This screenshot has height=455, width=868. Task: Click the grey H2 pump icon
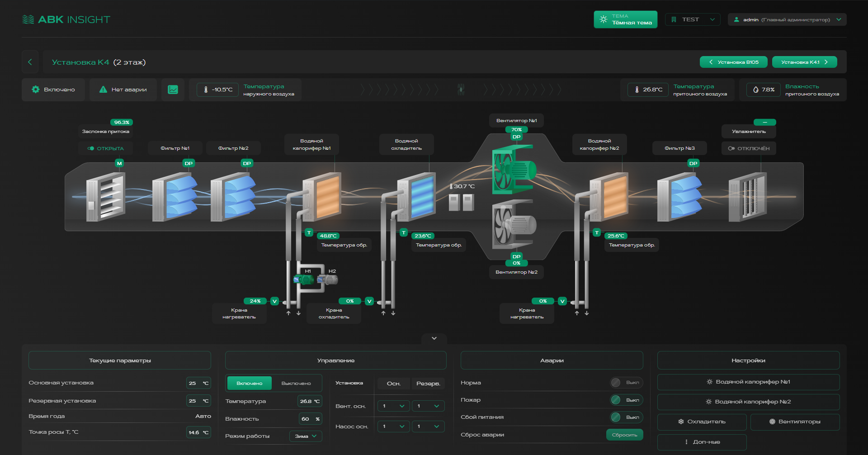(x=329, y=280)
